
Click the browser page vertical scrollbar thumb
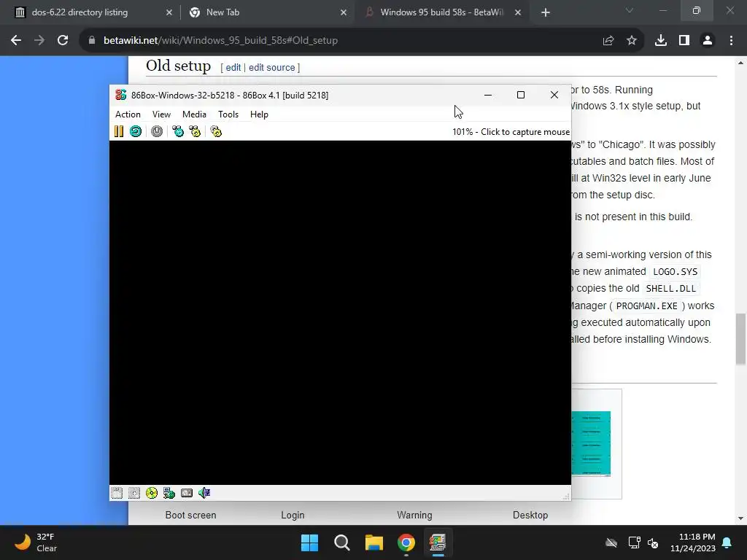[x=740, y=339]
